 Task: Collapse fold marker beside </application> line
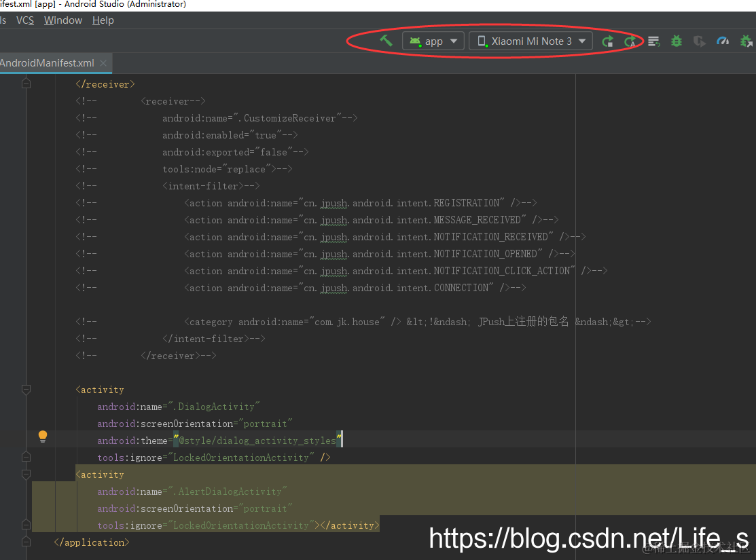(x=26, y=542)
